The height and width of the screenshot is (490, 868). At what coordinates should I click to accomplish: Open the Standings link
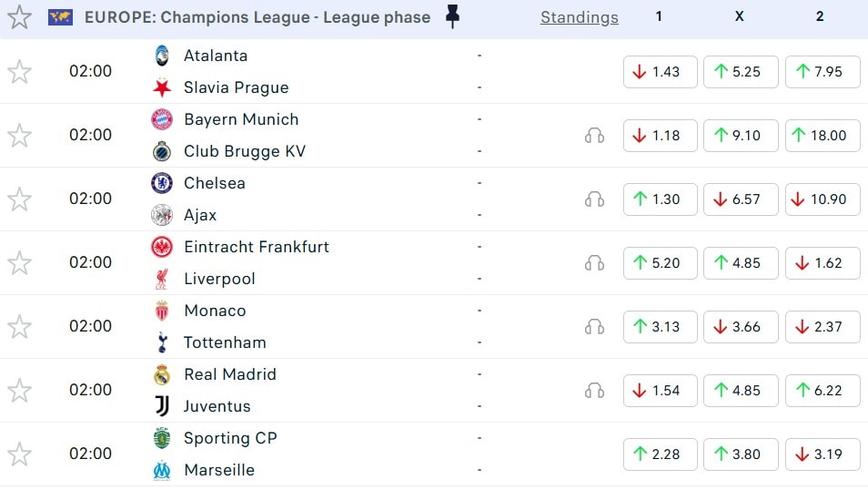579,17
